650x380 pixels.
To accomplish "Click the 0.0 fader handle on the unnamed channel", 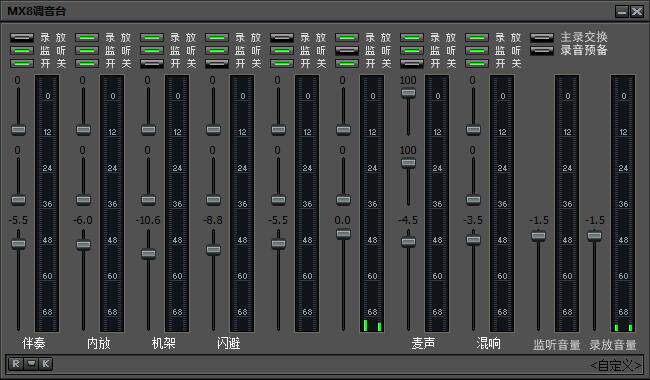I will (343, 234).
